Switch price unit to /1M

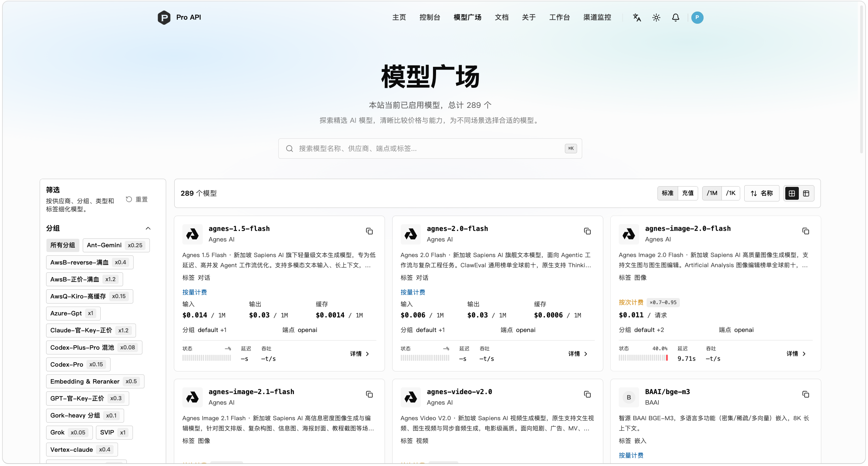click(x=712, y=193)
